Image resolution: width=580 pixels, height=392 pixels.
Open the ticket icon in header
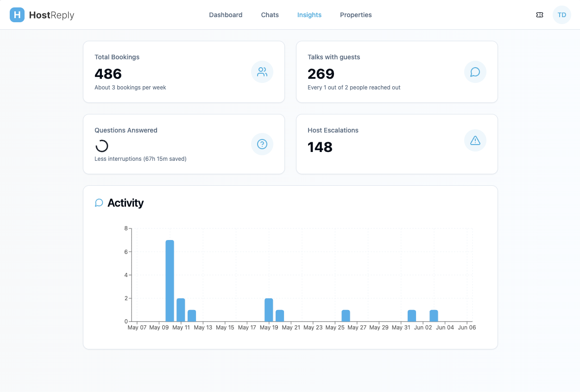tap(540, 15)
